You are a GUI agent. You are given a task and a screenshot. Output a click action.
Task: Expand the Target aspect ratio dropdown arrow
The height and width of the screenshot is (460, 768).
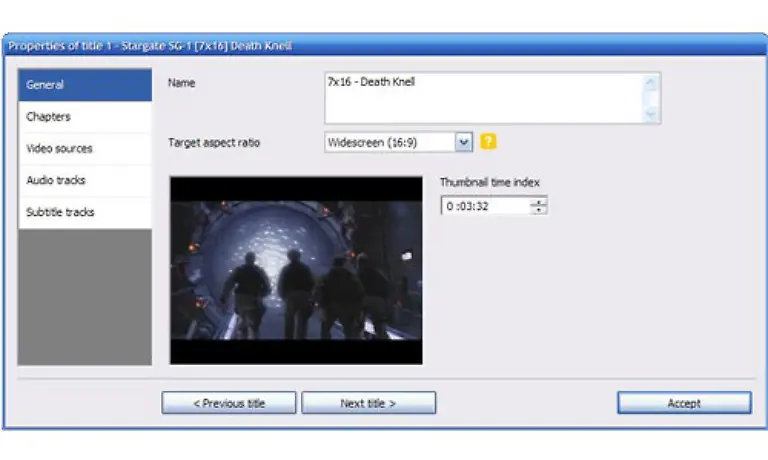pyautogui.click(x=463, y=143)
